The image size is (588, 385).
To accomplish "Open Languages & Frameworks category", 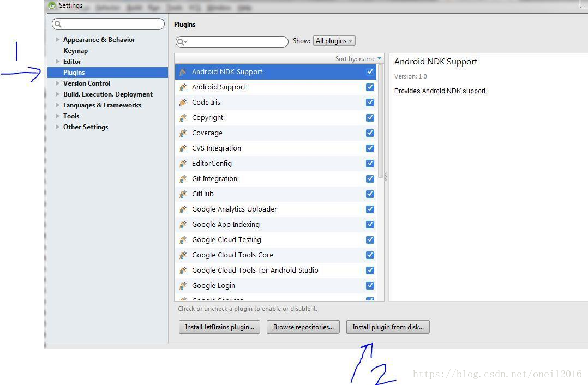I will [x=102, y=105].
